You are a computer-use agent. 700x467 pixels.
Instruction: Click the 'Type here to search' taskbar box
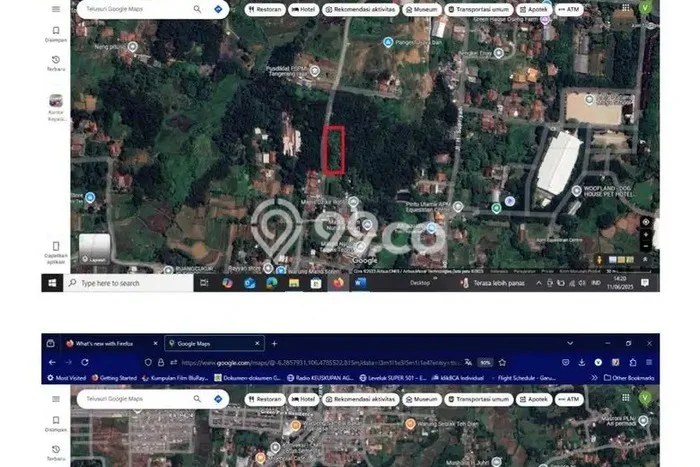click(x=129, y=283)
